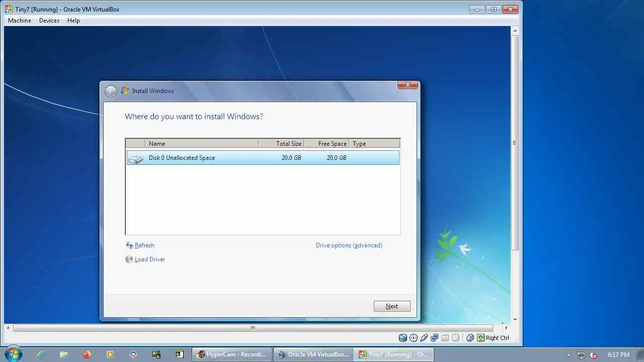Click the Tiny7 [Running] taskbar button
The width and height of the screenshot is (644, 362).
click(393, 354)
